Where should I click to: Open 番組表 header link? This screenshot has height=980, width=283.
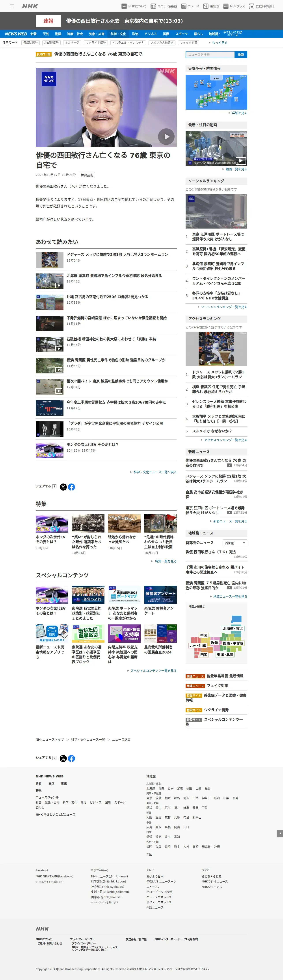(211, 6)
